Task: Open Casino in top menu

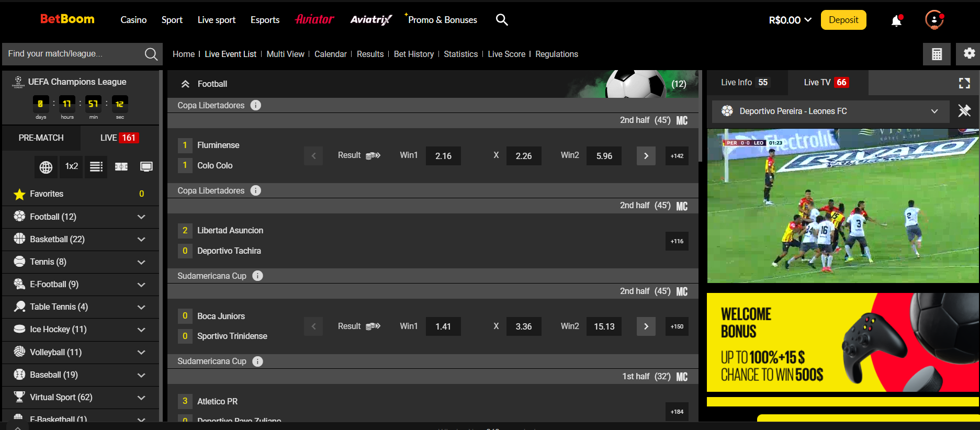Action: coord(133,20)
